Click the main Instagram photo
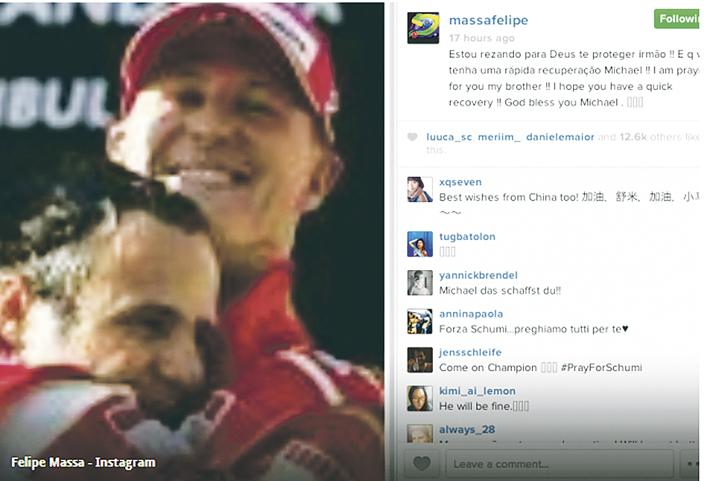 click(x=192, y=241)
